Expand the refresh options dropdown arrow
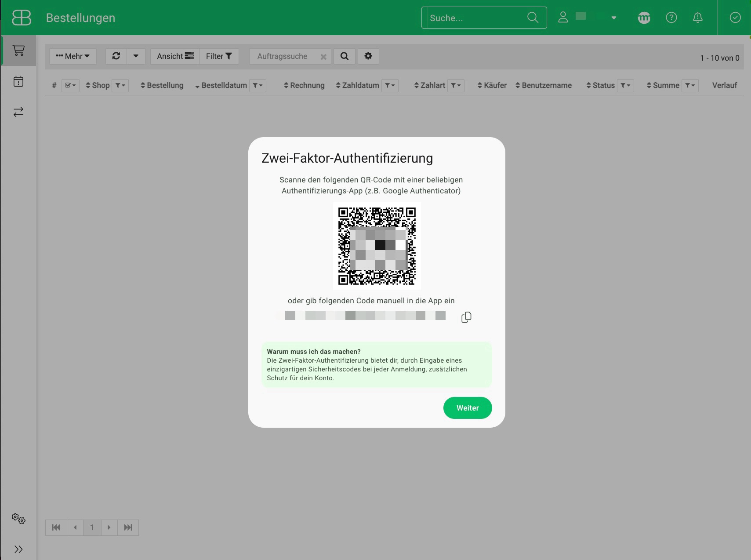Image resolution: width=751 pixels, height=560 pixels. click(136, 56)
